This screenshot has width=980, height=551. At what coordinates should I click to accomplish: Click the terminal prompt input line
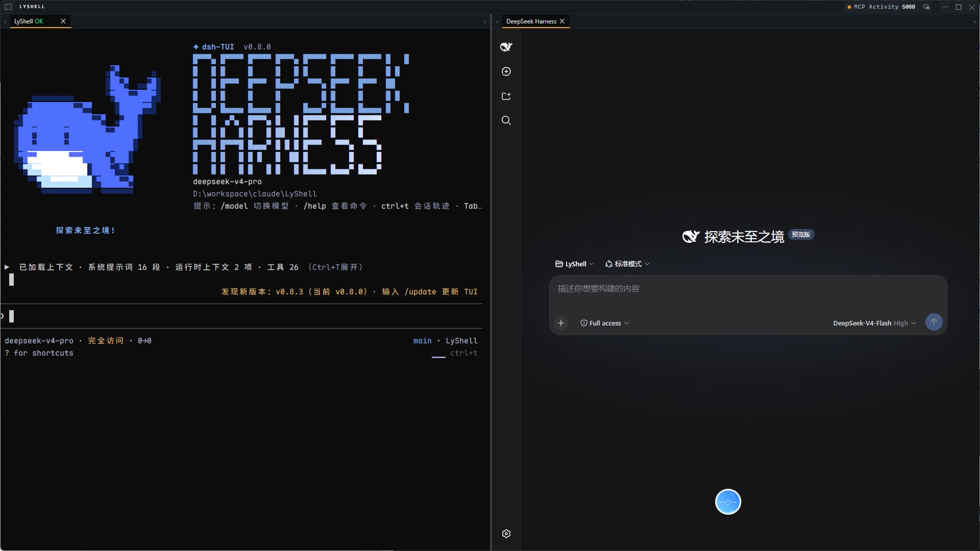pos(241,316)
